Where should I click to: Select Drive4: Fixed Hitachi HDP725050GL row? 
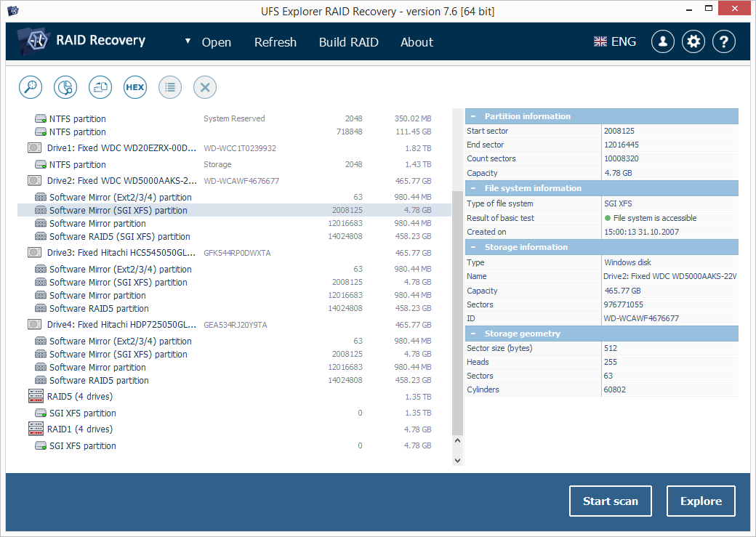(234, 324)
